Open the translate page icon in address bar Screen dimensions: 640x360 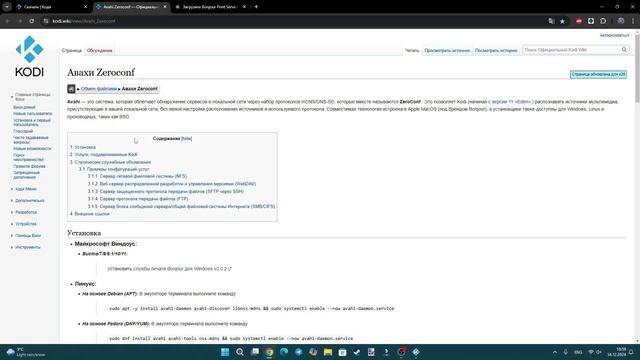(x=551, y=21)
